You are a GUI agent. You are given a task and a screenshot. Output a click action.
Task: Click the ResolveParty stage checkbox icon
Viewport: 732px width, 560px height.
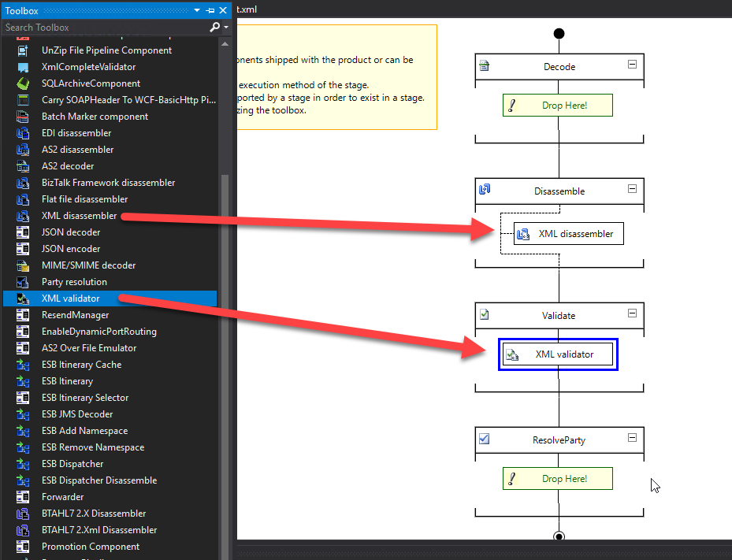[485, 439]
